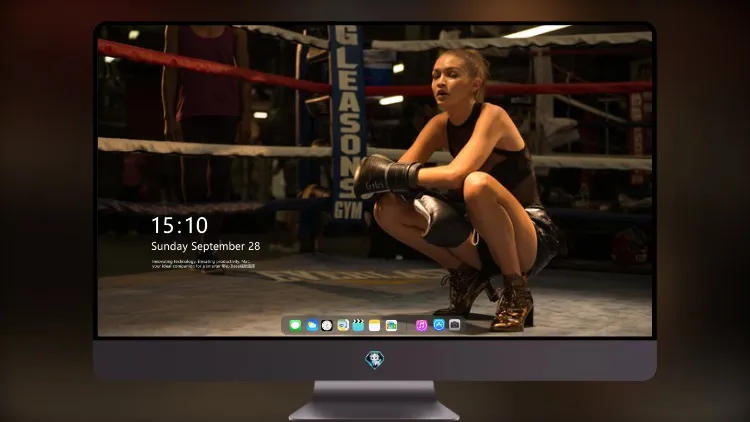This screenshot has height=422, width=750.
Task: Click the logo badge on monitor chin
Action: click(x=375, y=360)
